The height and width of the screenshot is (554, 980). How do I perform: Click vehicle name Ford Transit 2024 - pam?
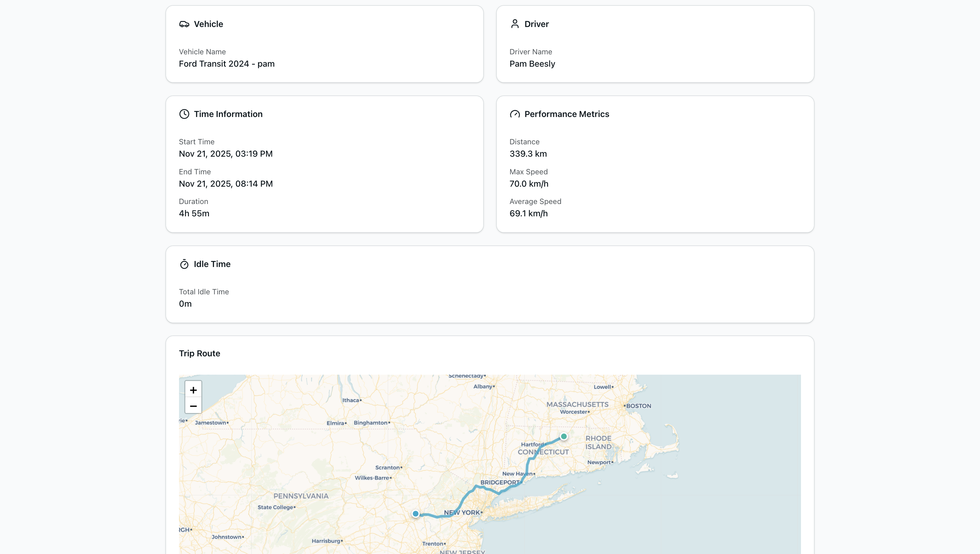pyautogui.click(x=227, y=64)
